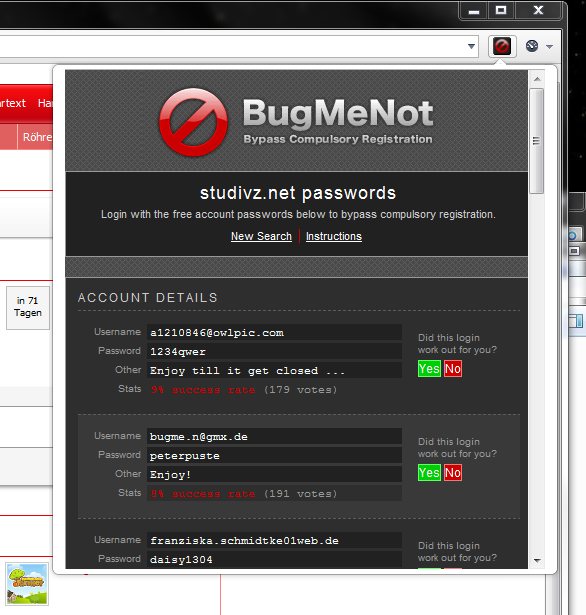This screenshot has height=615, width=586.
Task: Click the 'studivz.net passwords' heading
Action: tap(298, 193)
